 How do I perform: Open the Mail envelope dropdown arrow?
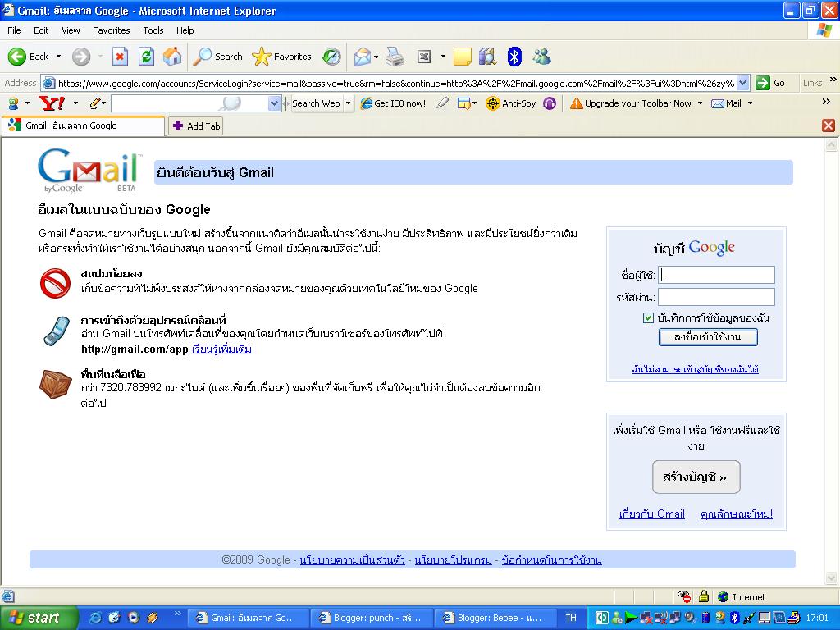click(x=376, y=57)
